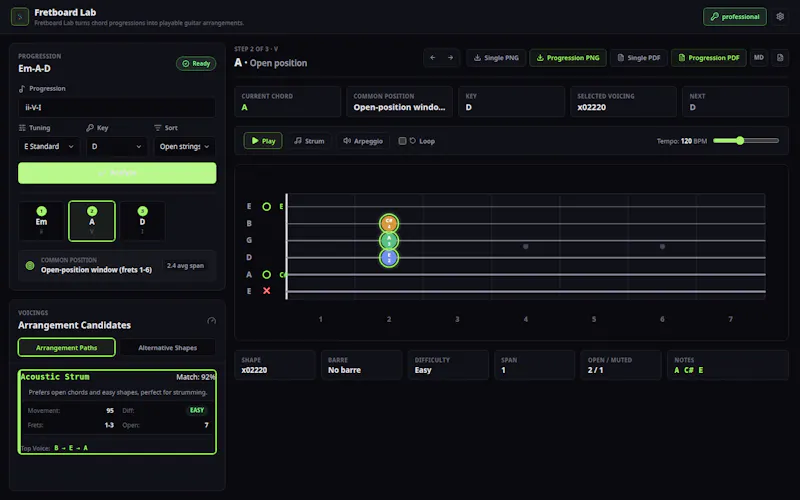Click fret number 4 below fretboard
The width and height of the screenshot is (800, 500).
pyautogui.click(x=526, y=319)
